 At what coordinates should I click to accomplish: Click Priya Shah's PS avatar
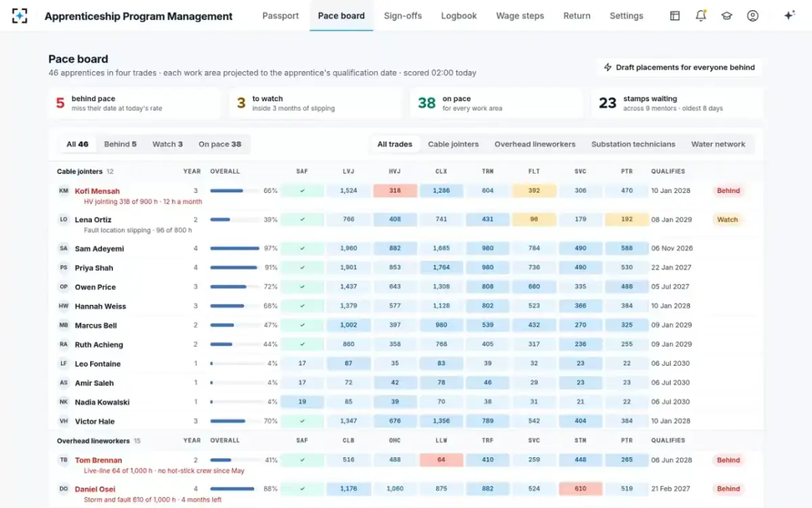coord(64,268)
